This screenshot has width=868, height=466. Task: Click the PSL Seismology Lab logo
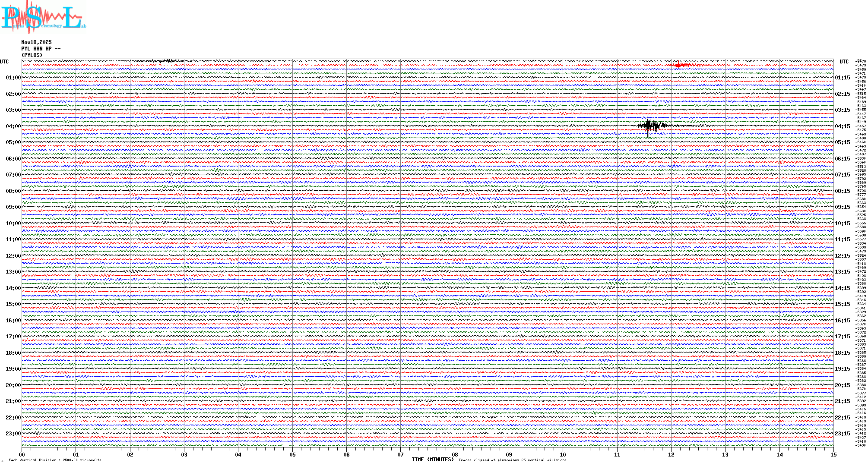pos(42,17)
